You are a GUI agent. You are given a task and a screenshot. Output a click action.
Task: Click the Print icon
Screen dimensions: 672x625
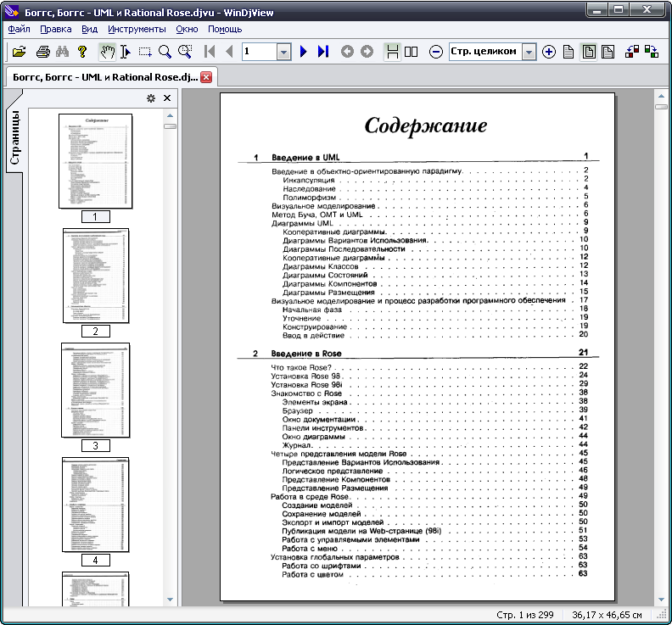[x=43, y=52]
